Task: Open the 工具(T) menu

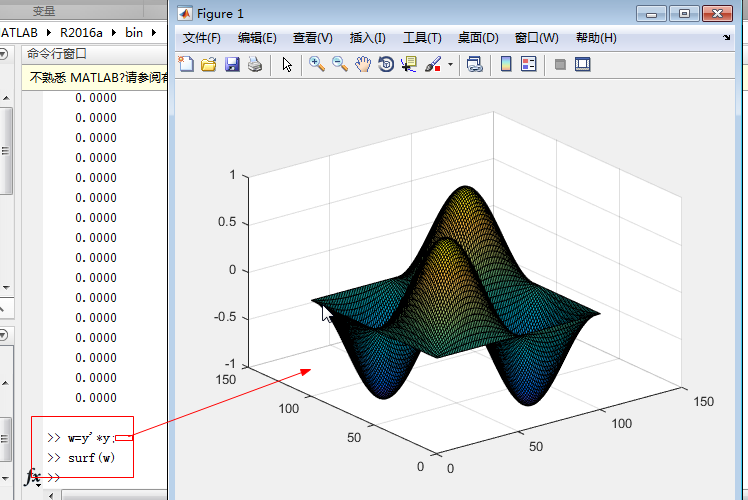Action: click(x=422, y=38)
